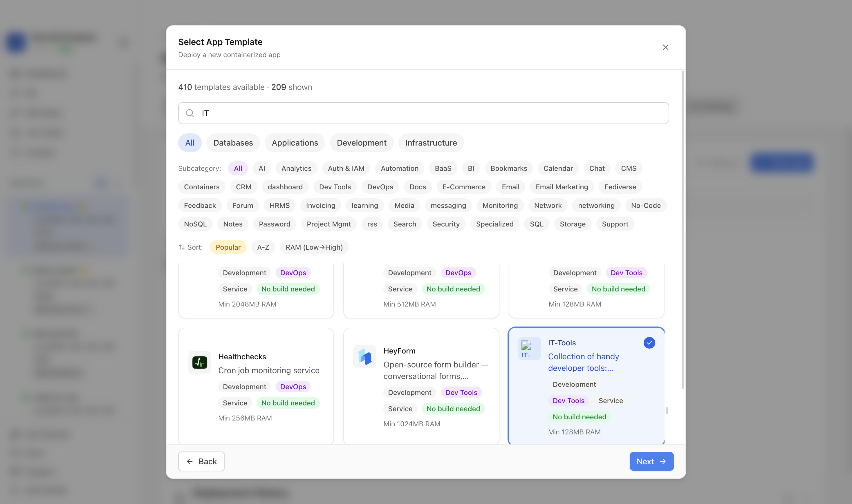Switch to the Databases category
The image size is (852, 504).
pos(233,143)
